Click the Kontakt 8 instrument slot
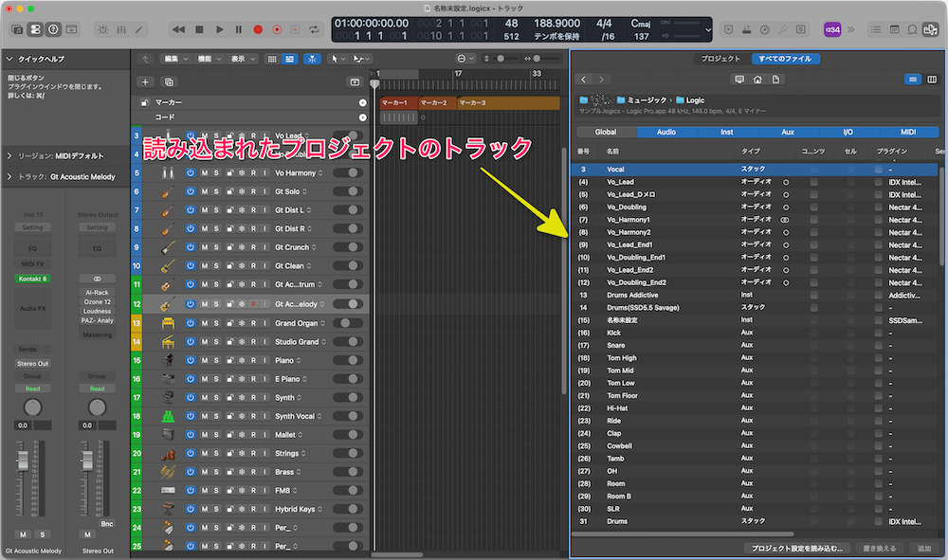 [32, 279]
